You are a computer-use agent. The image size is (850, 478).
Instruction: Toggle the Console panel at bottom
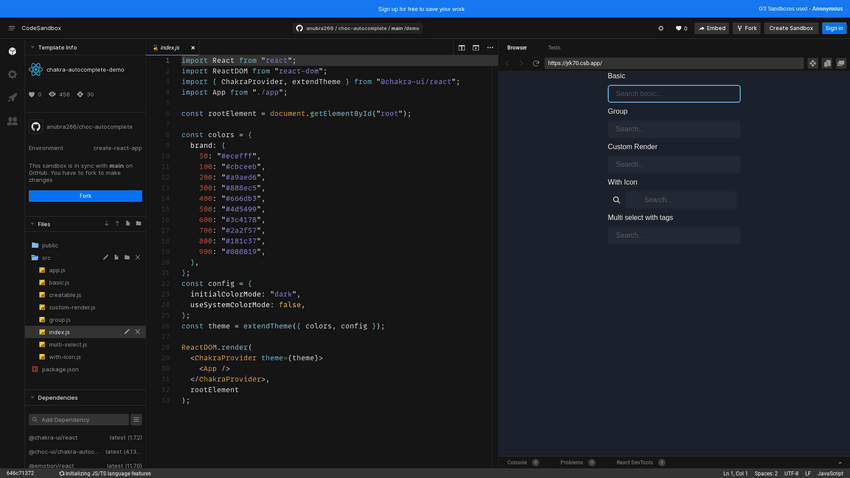(517, 462)
